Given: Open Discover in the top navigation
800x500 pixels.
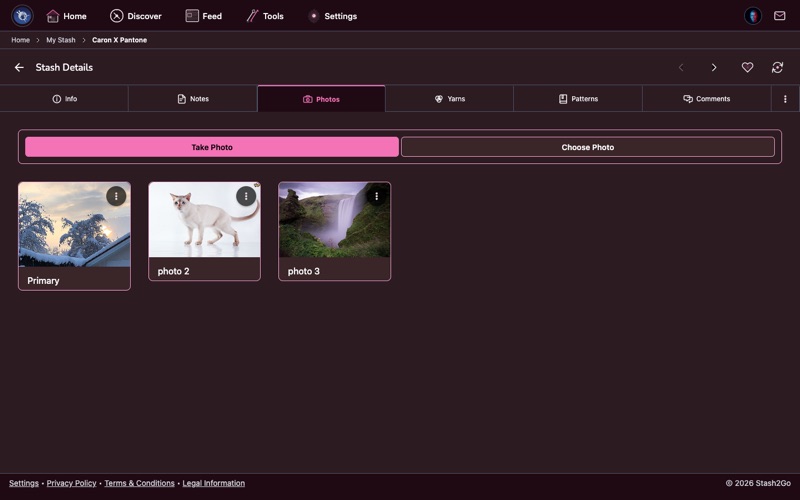Looking at the screenshot, I should (135, 16).
